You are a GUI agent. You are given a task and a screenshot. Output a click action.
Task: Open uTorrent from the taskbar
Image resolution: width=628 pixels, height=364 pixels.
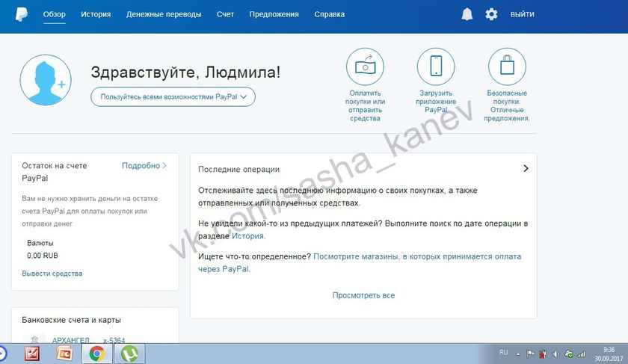tap(130, 354)
